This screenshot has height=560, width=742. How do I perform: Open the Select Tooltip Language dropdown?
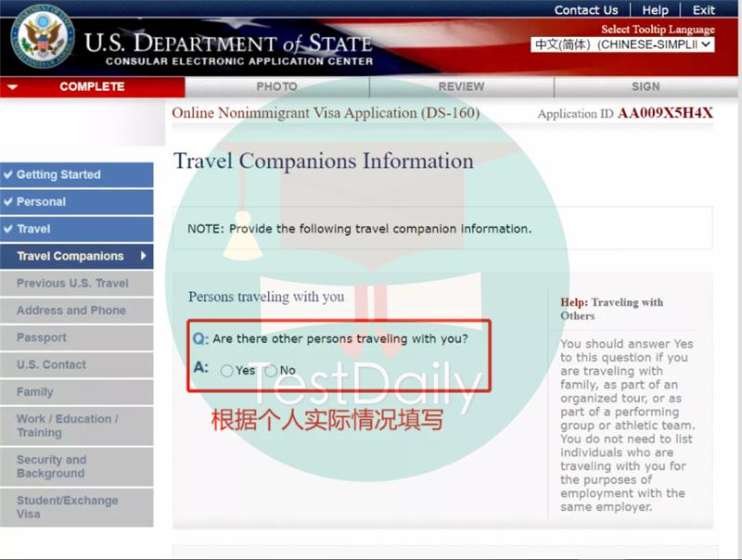tap(622, 45)
